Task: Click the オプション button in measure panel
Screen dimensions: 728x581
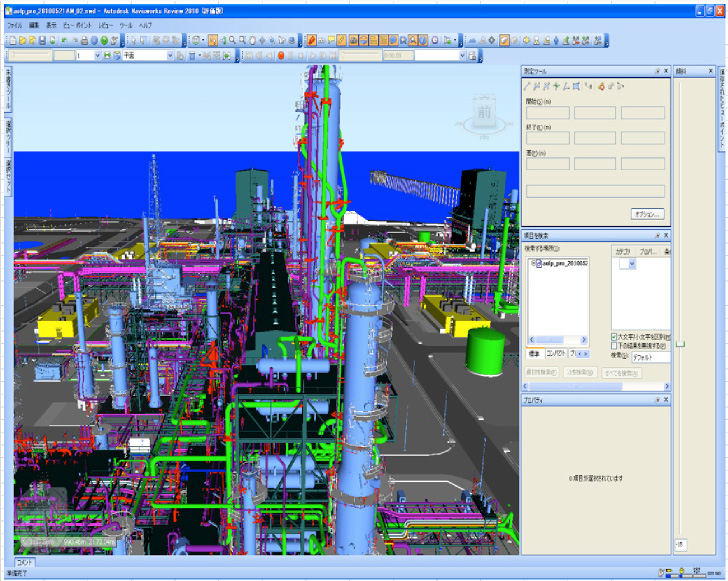Action: click(x=647, y=214)
